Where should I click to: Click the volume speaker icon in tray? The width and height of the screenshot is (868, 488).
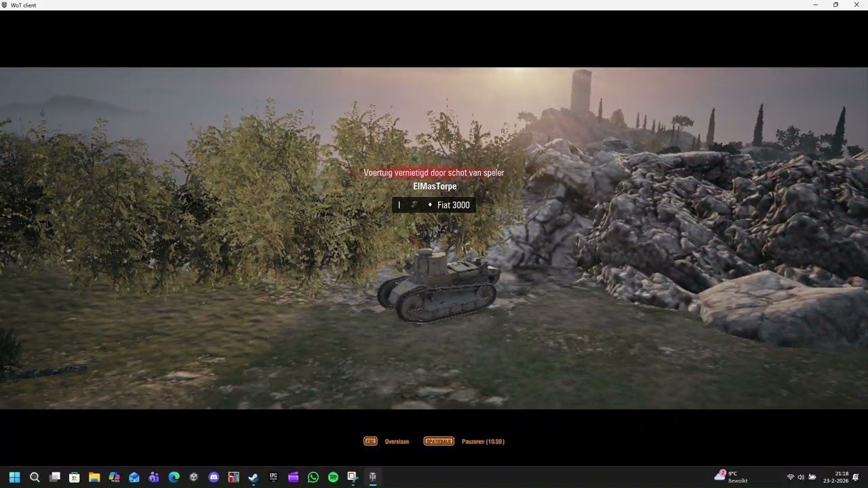tap(801, 477)
